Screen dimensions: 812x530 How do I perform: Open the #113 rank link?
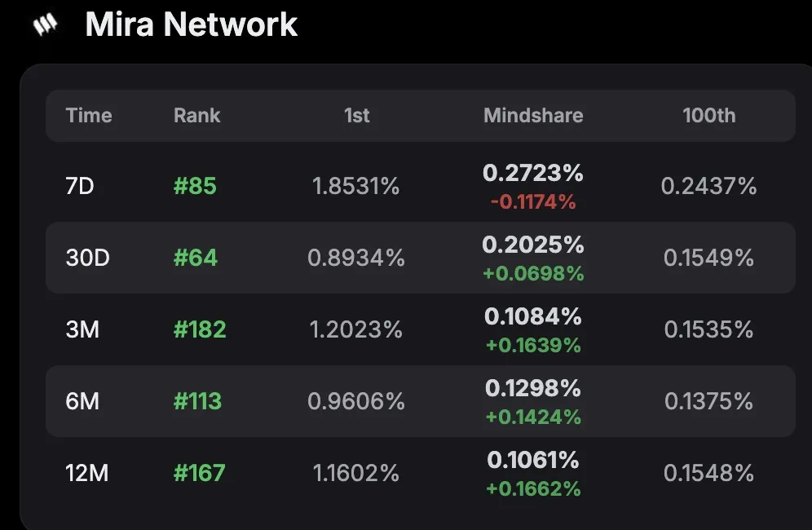[x=198, y=401]
